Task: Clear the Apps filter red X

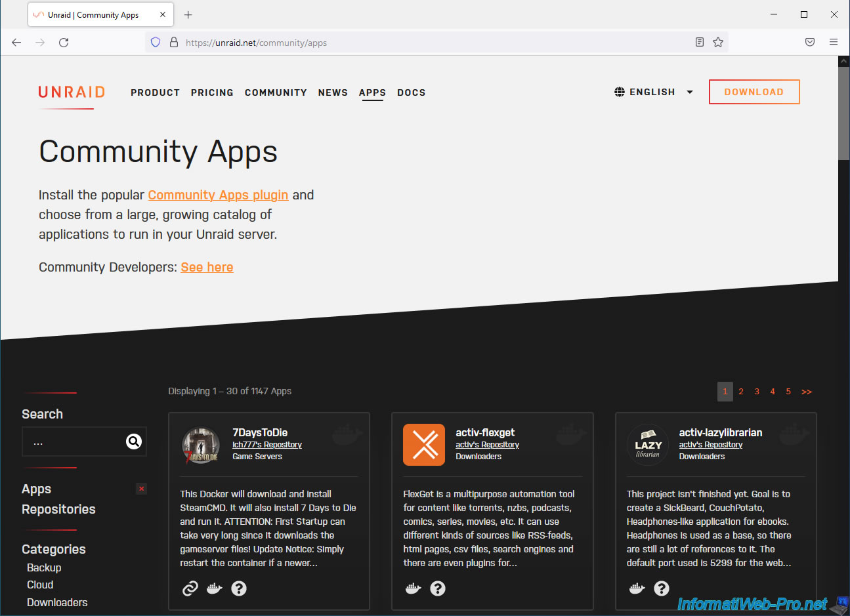Action: pos(141,489)
